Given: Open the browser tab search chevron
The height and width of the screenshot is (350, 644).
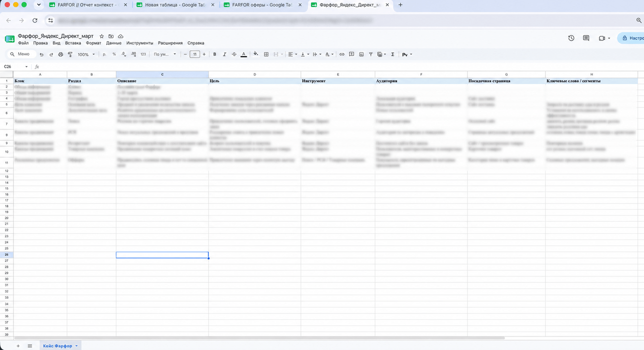Looking at the screenshot, I should [x=39, y=5].
